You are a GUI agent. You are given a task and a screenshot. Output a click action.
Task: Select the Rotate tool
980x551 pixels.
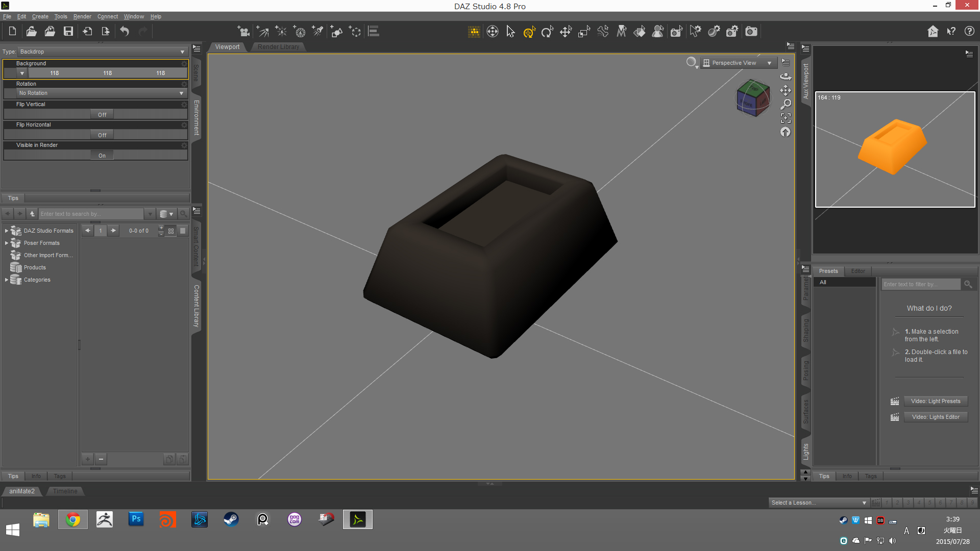tap(547, 32)
